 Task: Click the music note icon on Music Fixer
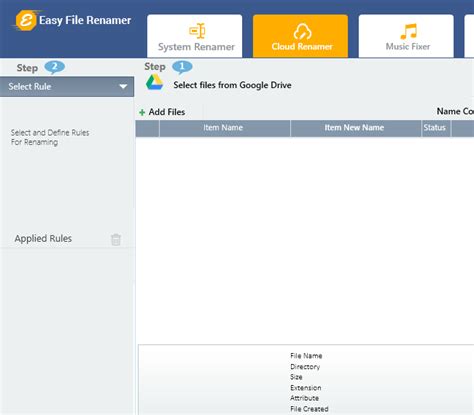tap(408, 32)
